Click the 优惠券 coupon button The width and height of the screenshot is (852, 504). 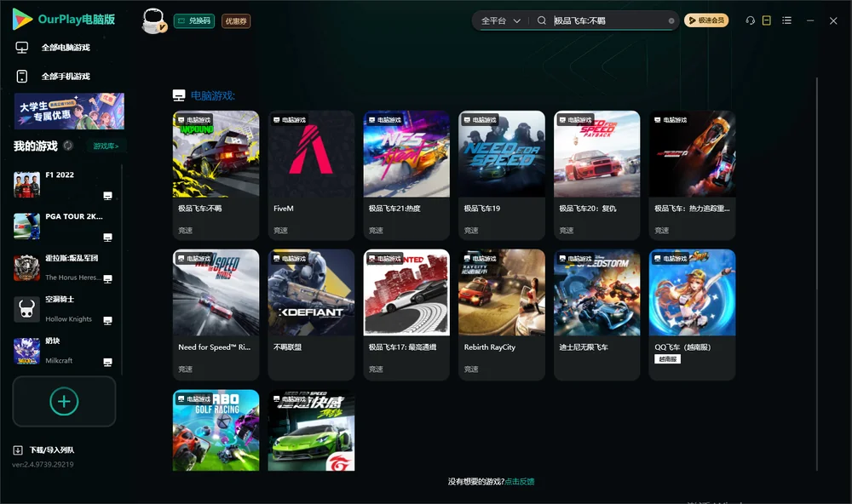point(236,20)
